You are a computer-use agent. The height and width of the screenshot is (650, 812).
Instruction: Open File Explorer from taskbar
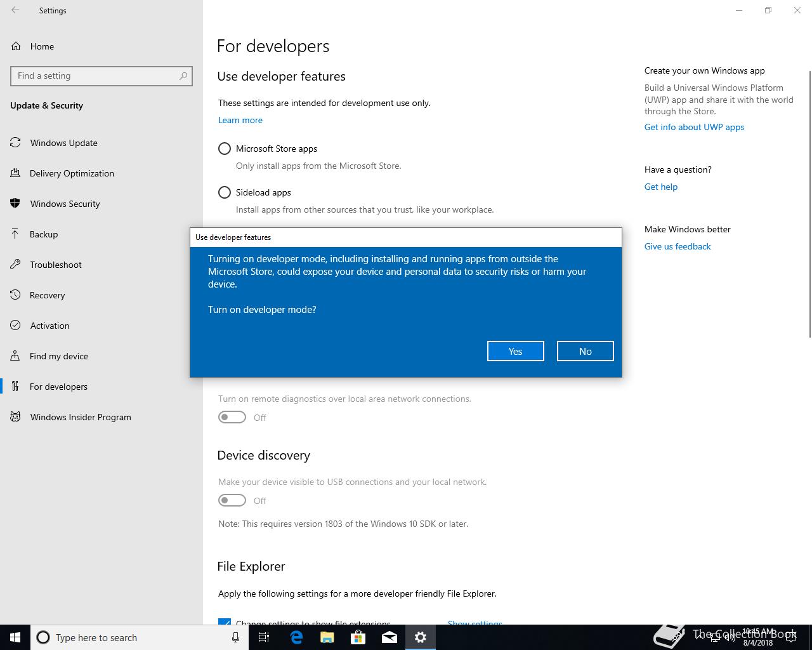click(327, 637)
